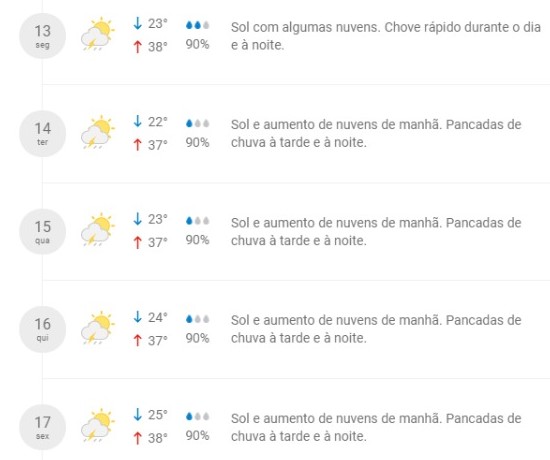
Task: Select the 17 sex date circle
Action: [42, 427]
